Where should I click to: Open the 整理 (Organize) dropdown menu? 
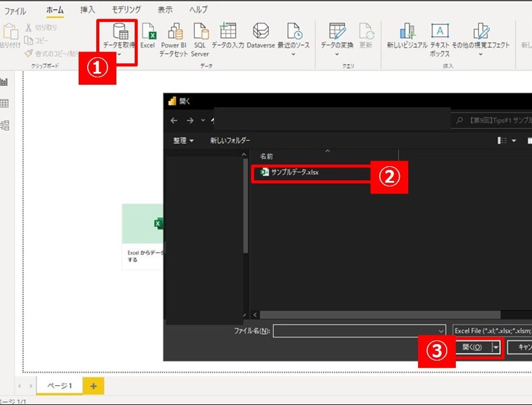coord(183,141)
